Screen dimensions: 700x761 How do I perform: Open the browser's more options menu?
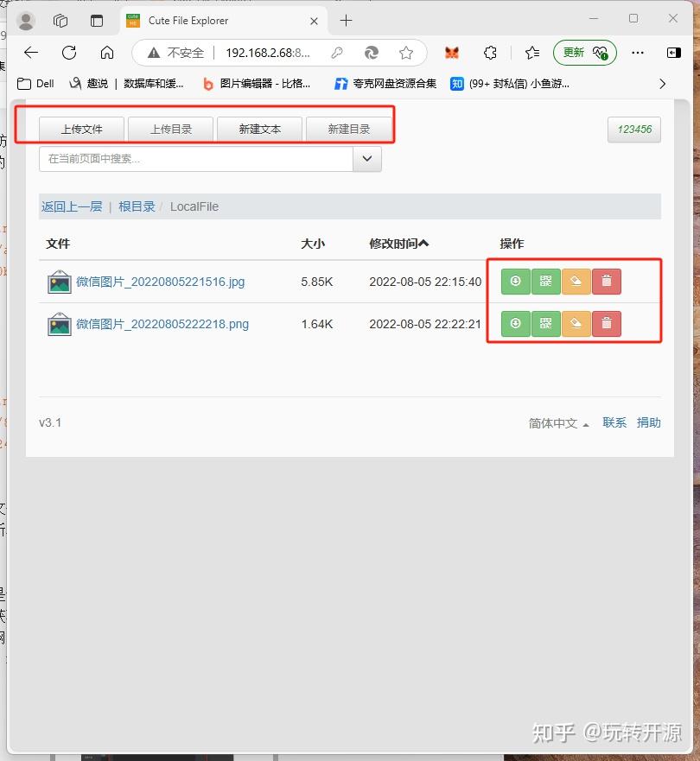[638, 53]
